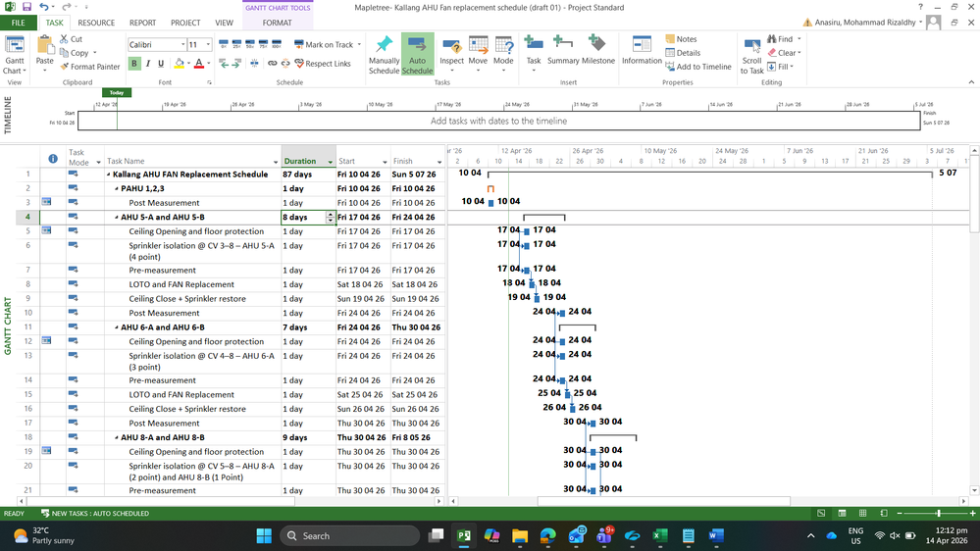980x551 pixels.
Task: Insert a Milestone
Action: pos(598,50)
